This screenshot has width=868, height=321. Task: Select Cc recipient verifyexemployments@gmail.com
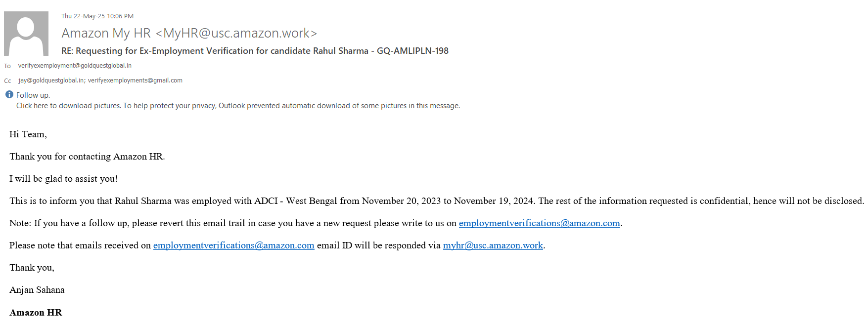coord(135,80)
